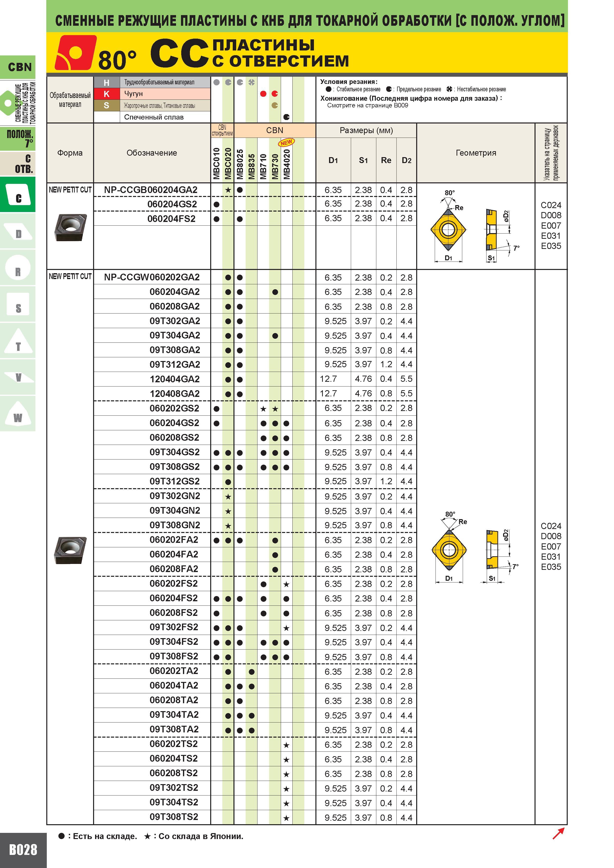Click the 'Есть на складе.' legend text
Viewport: 614px width, 868px height.
105,836
